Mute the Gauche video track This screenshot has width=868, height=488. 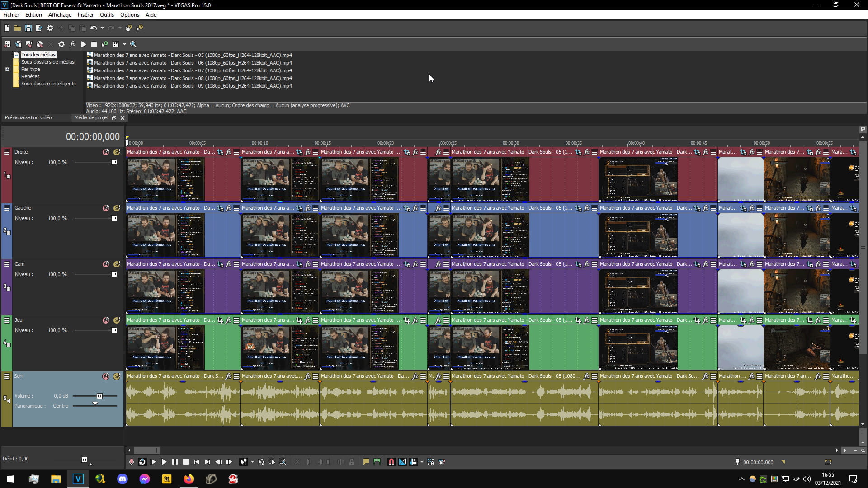tap(106, 208)
